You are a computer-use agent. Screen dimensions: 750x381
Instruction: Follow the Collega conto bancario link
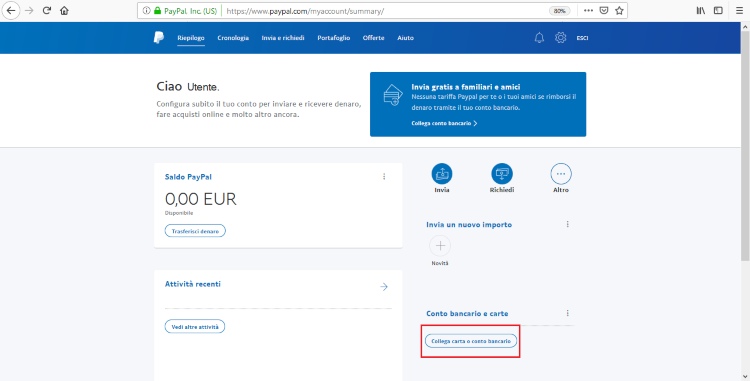tap(444, 123)
